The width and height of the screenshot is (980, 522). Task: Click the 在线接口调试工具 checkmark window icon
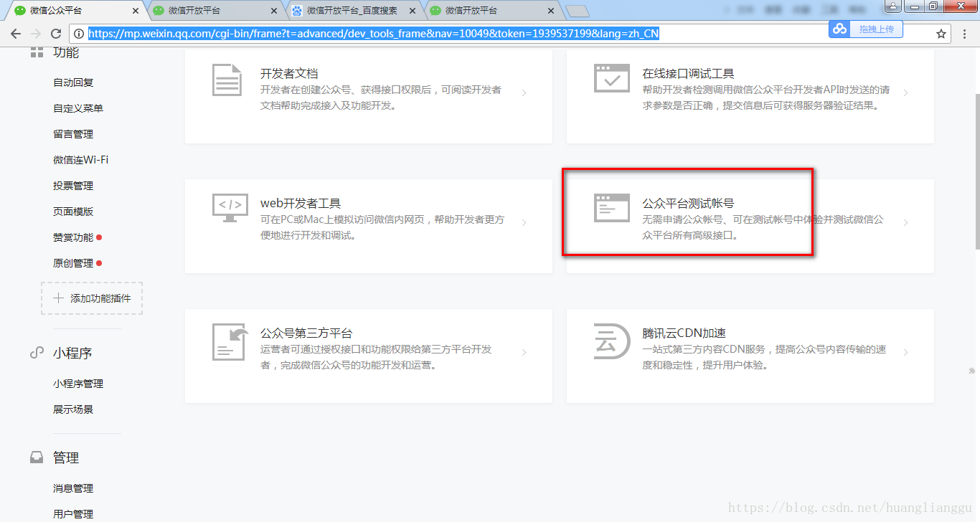pos(612,78)
